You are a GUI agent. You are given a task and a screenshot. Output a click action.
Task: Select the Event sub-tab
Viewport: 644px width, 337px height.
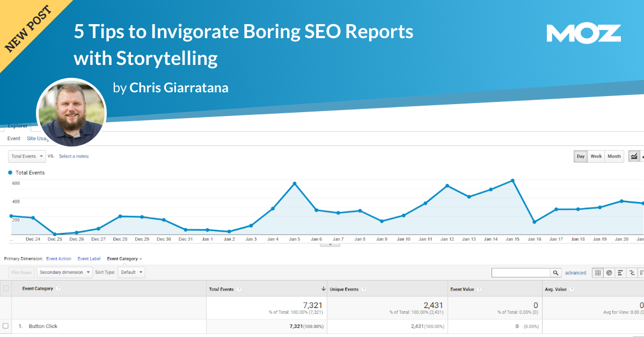13,138
